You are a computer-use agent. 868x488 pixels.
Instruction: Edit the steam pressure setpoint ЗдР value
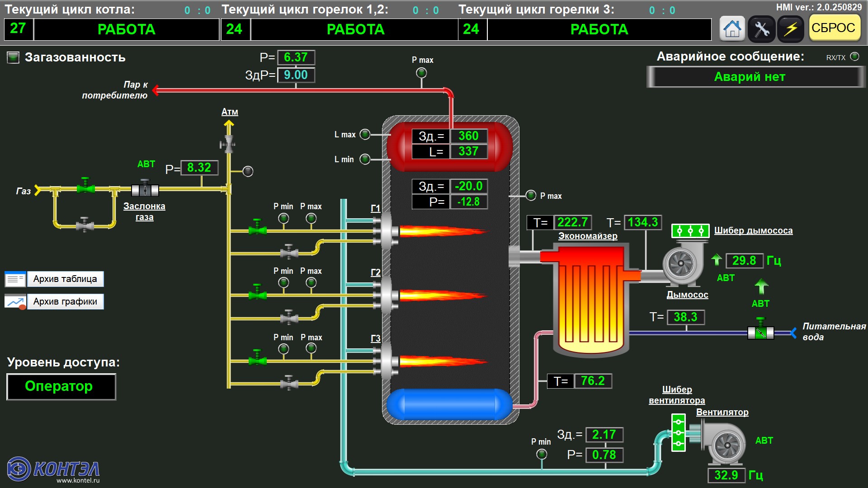pyautogui.click(x=296, y=75)
